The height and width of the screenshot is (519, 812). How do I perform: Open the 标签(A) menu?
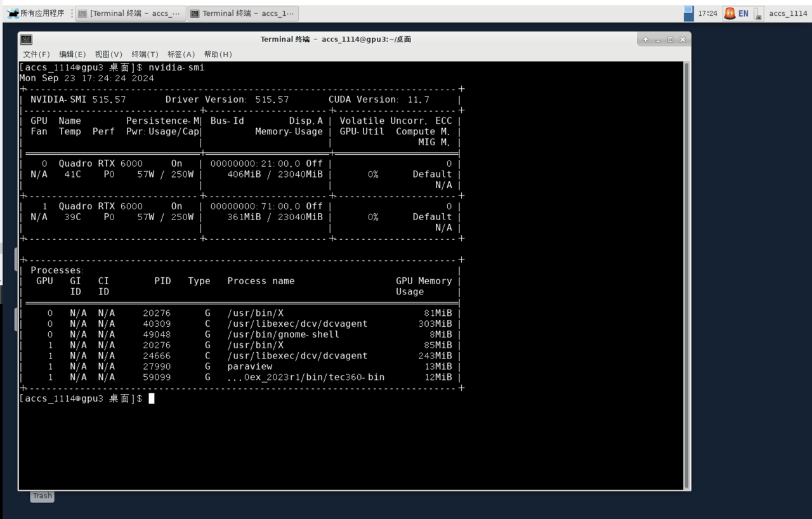pyautogui.click(x=181, y=55)
